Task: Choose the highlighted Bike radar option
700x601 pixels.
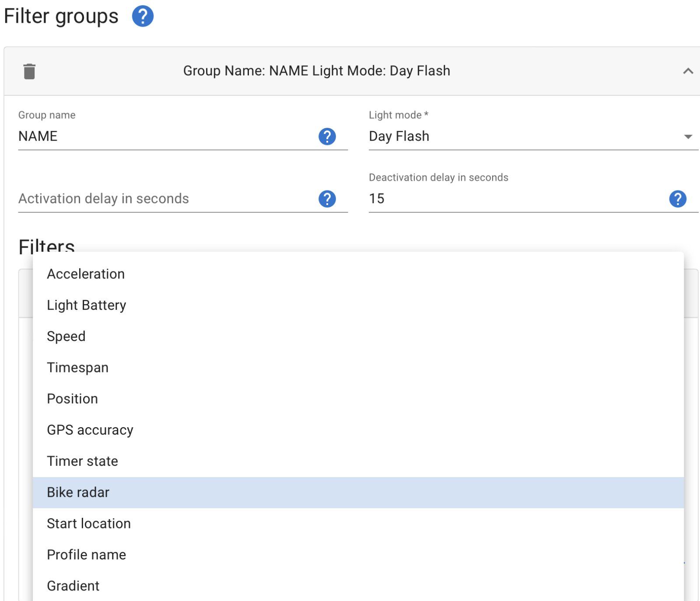Action: tap(78, 492)
